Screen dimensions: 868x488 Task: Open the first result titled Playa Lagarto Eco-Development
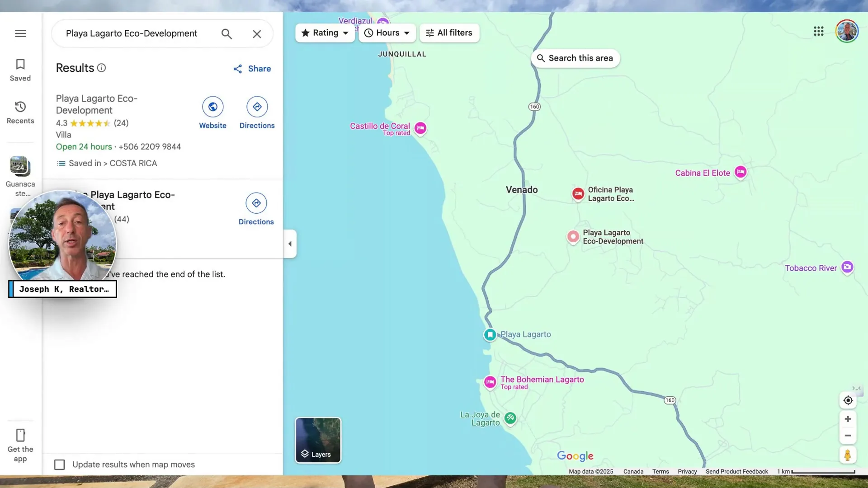point(96,104)
